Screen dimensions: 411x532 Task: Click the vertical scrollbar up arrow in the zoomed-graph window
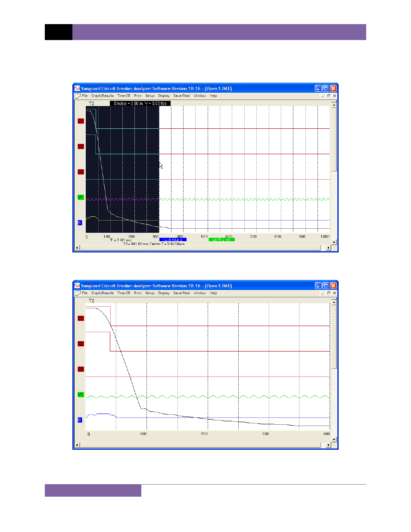click(x=334, y=302)
